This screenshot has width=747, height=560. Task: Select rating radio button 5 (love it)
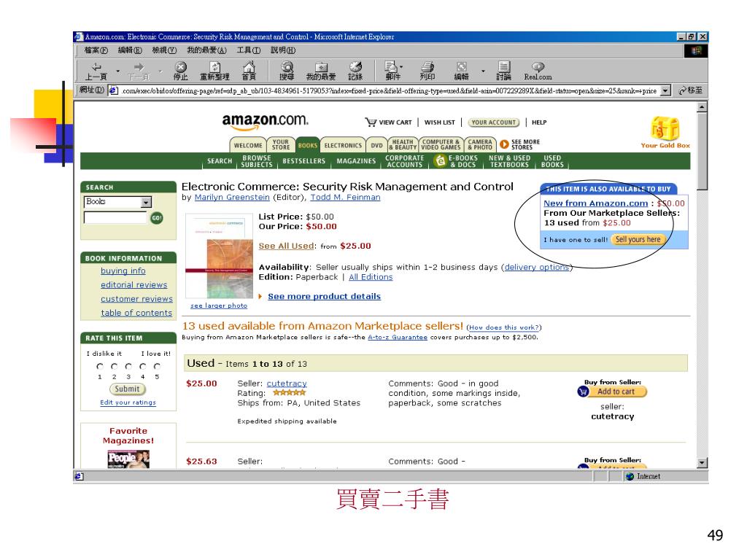point(157,366)
